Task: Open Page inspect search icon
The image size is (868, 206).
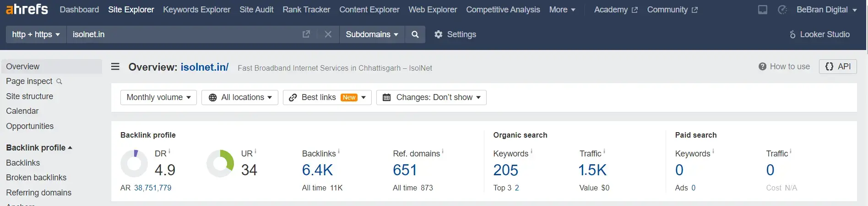Action: 59,82
